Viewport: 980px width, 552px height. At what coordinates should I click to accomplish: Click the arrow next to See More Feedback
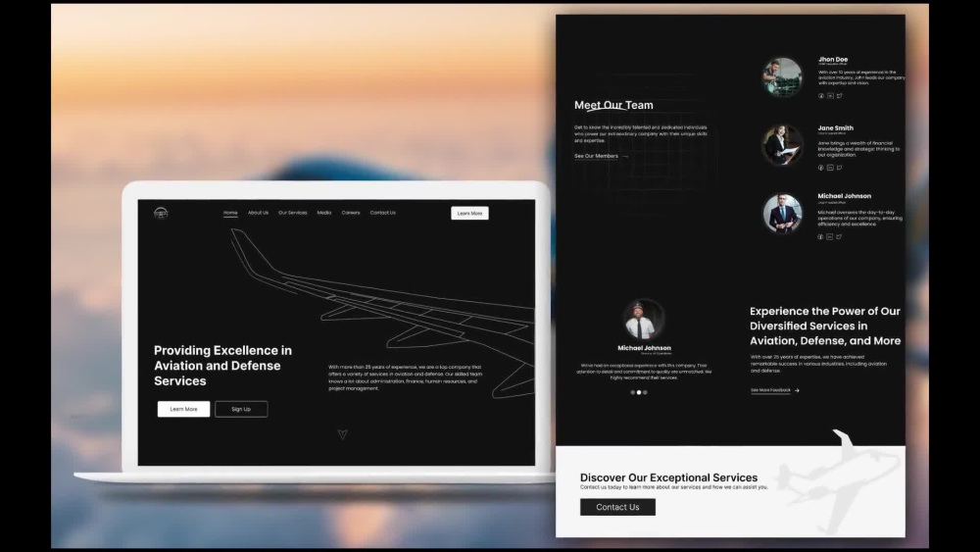pos(797,390)
